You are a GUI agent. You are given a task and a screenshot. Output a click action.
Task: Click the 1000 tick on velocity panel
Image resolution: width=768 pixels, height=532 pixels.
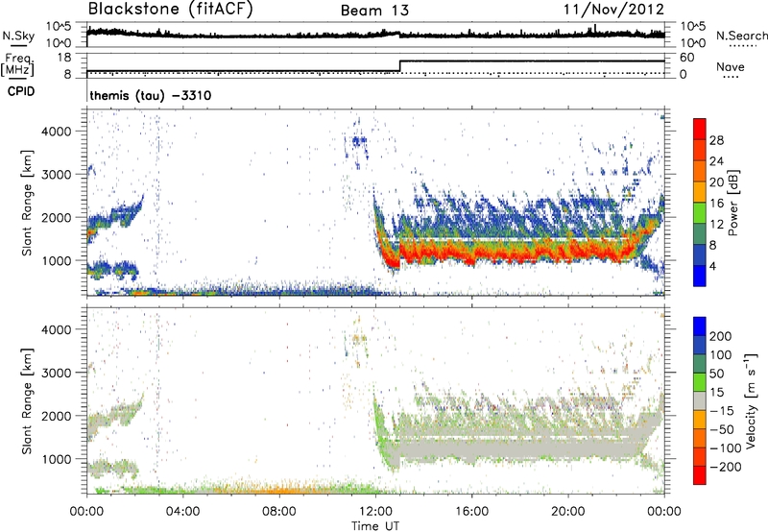[57, 459]
